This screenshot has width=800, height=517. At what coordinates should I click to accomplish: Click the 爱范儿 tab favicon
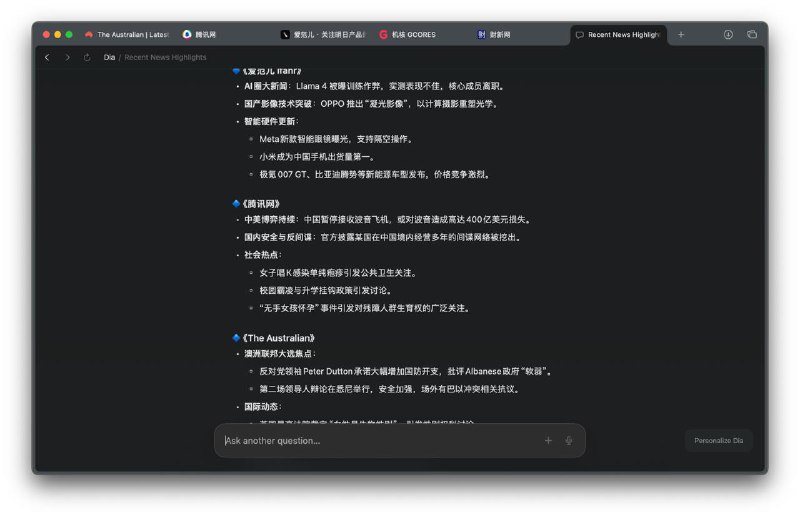[x=285, y=35]
